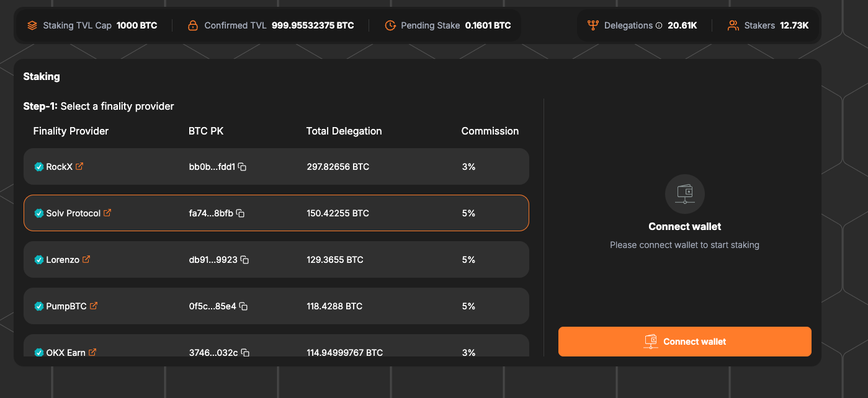868x398 pixels.
Task: Click PumpBTC key 0f5c...85e4
Action: pyautogui.click(x=213, y=306)
